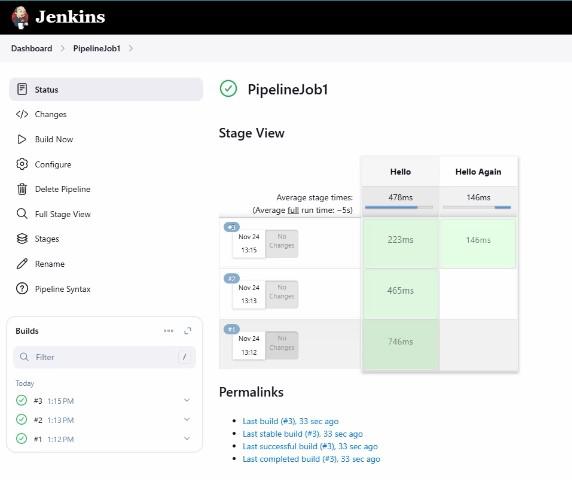This screenshot has height=480, width=572.
Task: Click the Jenkins butler logo
Action: [x=19, y=17]
